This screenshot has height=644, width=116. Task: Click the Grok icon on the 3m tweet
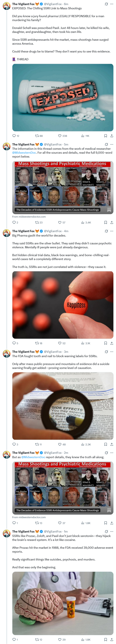tap(106, 351)
